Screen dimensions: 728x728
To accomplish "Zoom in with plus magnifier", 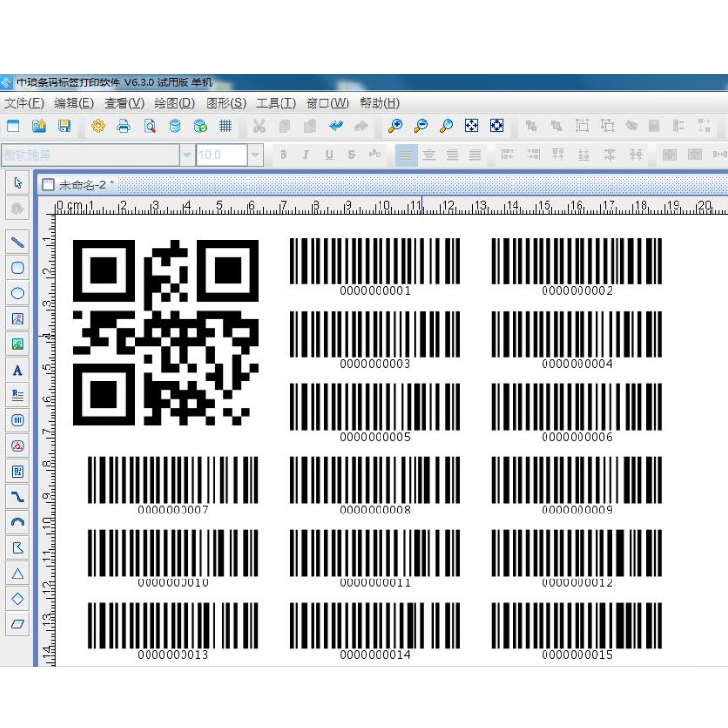I will coord(395,126).
